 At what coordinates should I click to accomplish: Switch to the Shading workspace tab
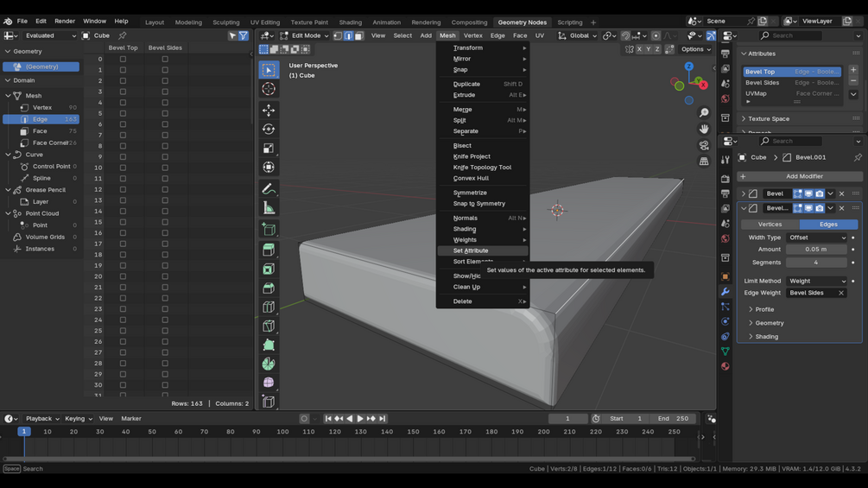click(x=350, y=22)
